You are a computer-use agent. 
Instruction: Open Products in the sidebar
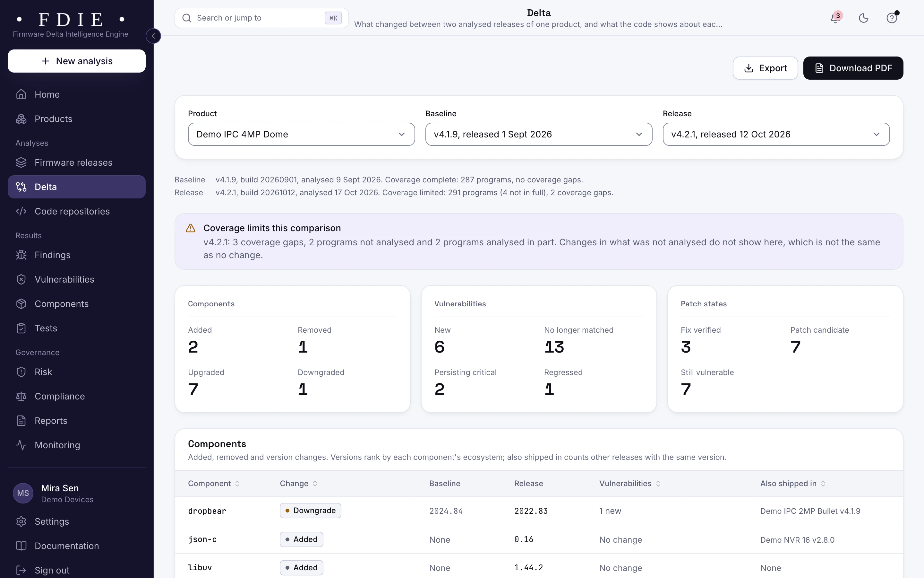(77, 119)
